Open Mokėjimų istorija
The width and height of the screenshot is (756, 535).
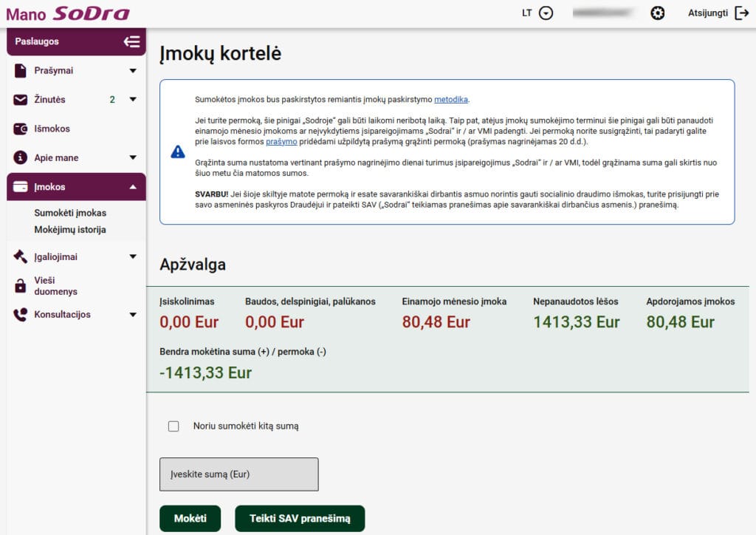click(x=72, y=230)
